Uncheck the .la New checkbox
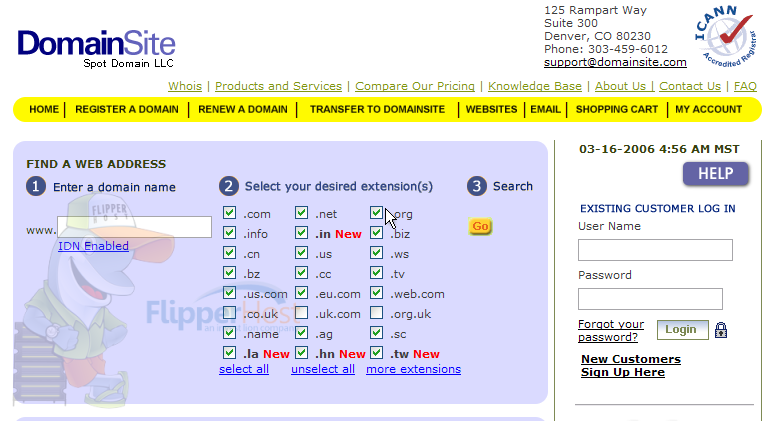 pyautogui.click(x=229, y=353)
